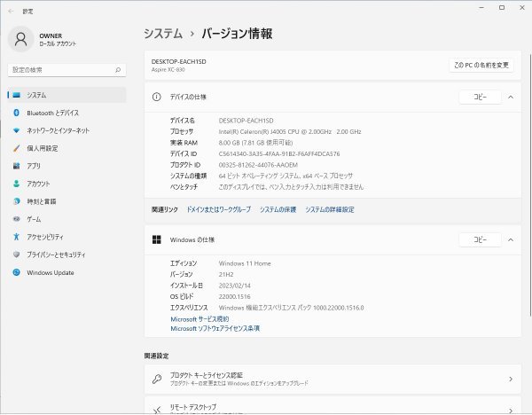Click the search magnifier icon
This screenshot has height=415, width=532.
(118, 70)
